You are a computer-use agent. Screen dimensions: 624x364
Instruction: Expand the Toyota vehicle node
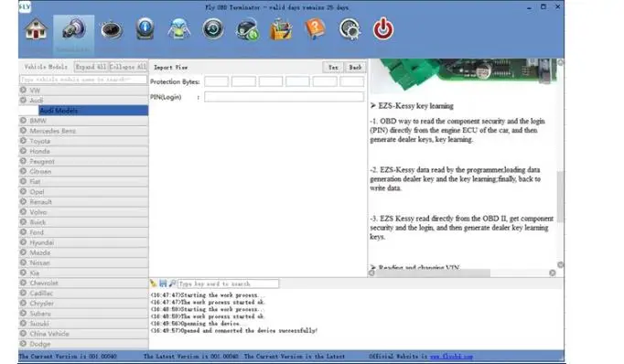tap(23, 141)
